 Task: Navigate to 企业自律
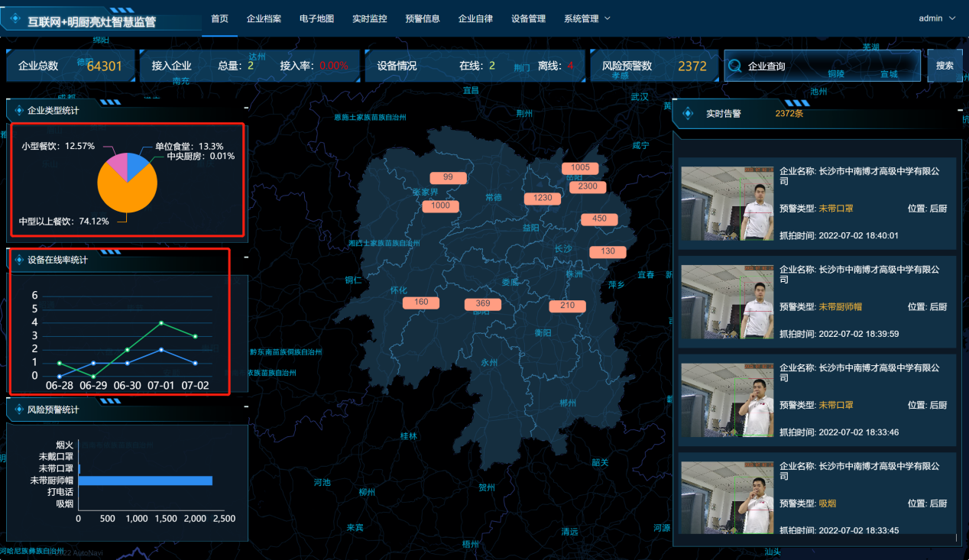click(x=475, y=18)
